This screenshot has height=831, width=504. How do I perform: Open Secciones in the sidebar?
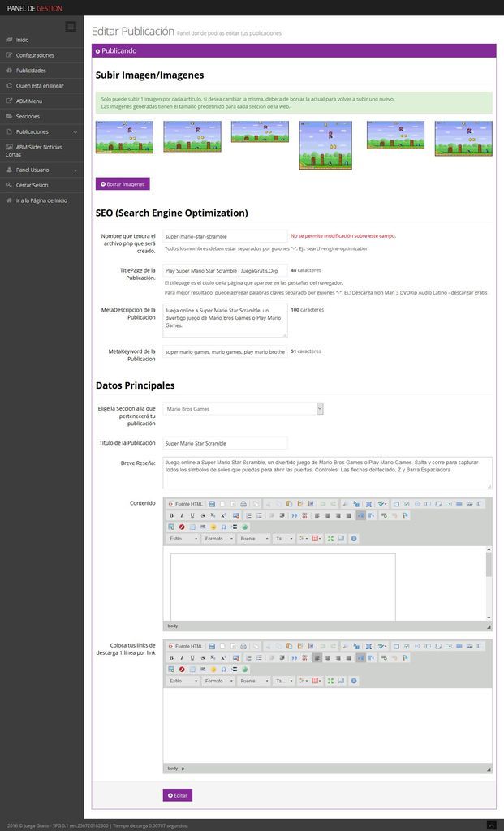pos(42,117)
